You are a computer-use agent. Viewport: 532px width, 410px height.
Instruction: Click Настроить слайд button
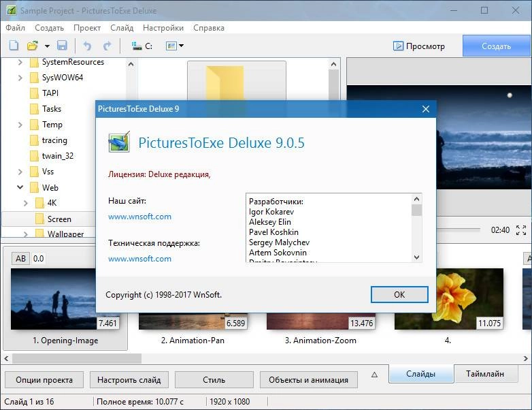pos(129,380)
